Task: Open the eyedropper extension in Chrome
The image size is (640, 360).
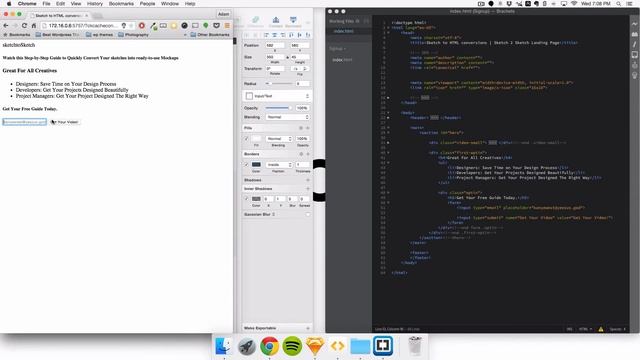Action: click(153, 26)
